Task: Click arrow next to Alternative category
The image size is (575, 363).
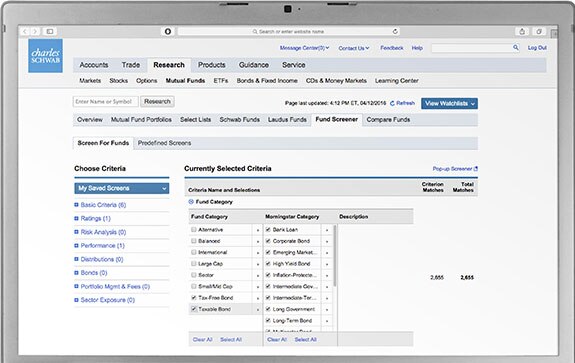Action: tap(257, 230)
